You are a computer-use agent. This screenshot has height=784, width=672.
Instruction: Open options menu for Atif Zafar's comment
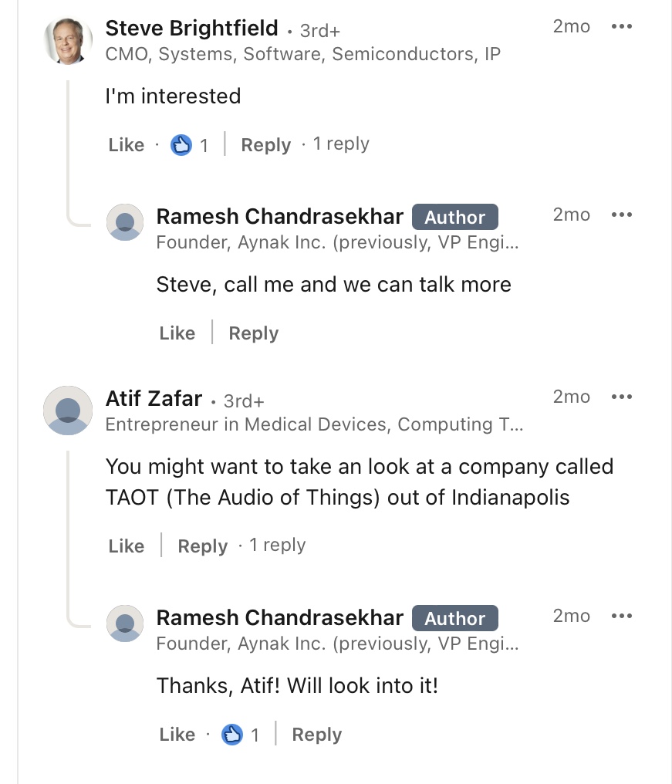coord(621,397)
